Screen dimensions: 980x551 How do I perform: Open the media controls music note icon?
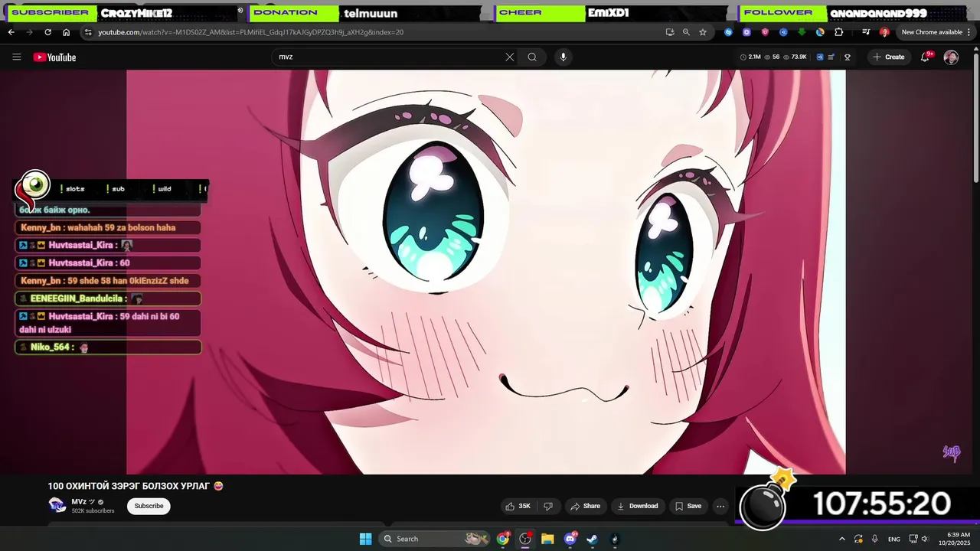[x=866, y=32]
